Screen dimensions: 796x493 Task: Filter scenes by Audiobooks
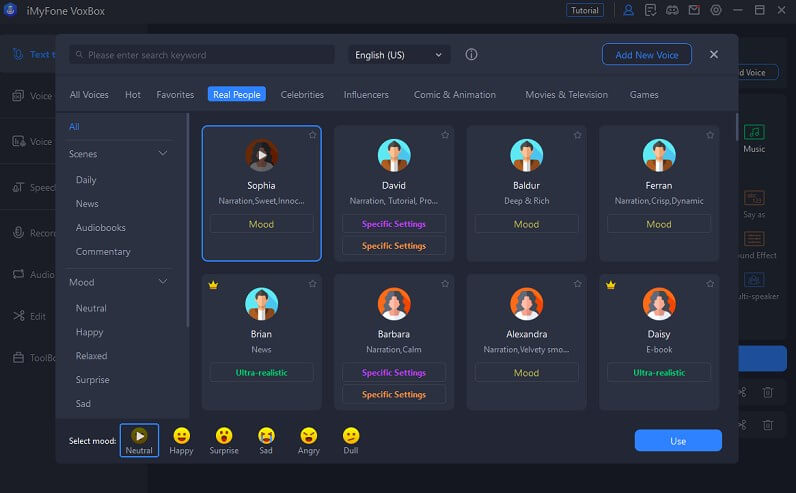[x=101, y=227]
